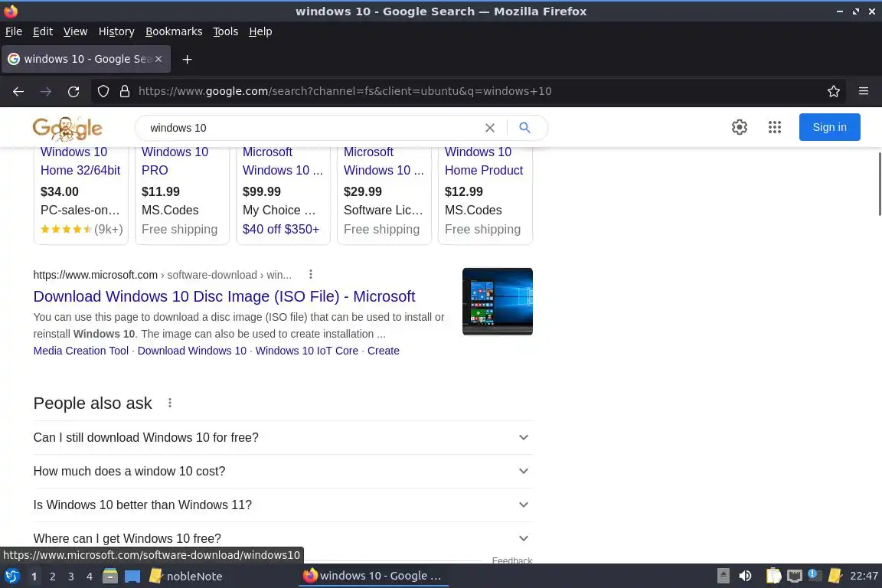Go to Google home via logo
Image resolution: width=882 pixels, height=588 pixels.
(67, 129)
